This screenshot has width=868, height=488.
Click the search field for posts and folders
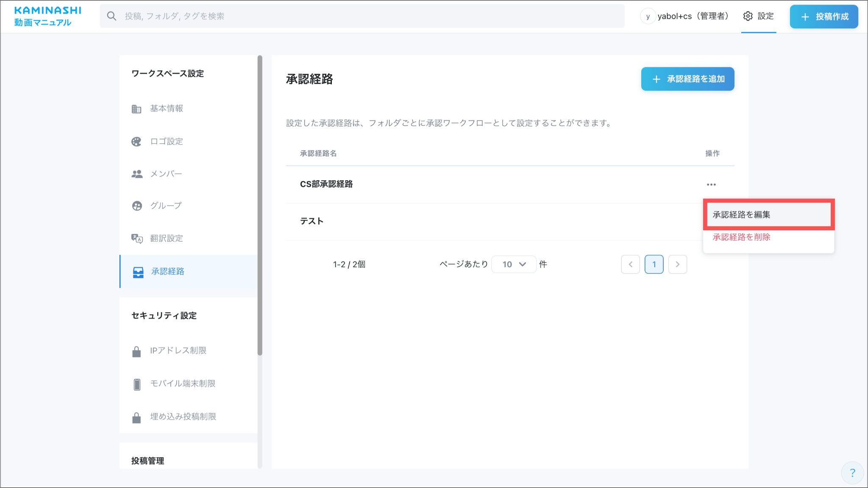362,16
